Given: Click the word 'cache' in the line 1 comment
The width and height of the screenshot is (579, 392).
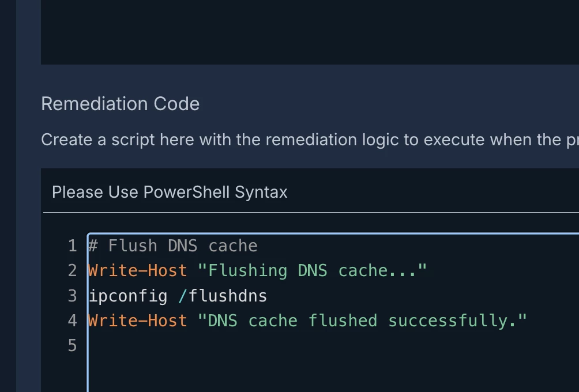Looking at the screenshot, I should 233,246.
